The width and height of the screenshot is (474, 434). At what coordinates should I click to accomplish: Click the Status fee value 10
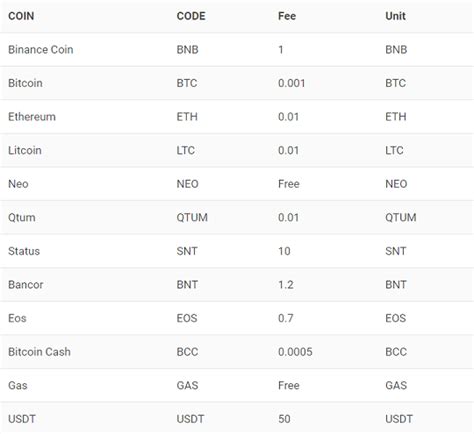coord(284,251)
